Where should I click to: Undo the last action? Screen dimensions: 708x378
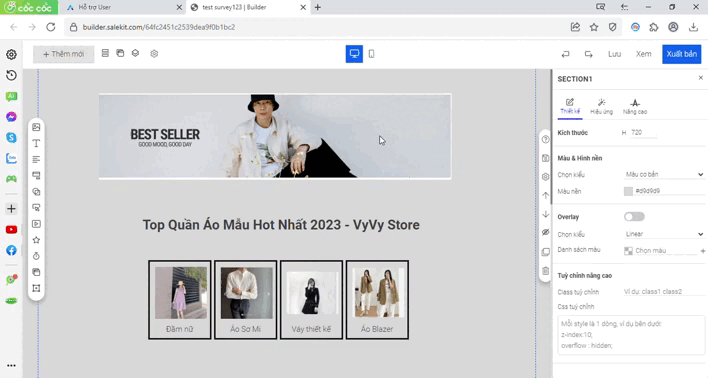tap(565, 54)
